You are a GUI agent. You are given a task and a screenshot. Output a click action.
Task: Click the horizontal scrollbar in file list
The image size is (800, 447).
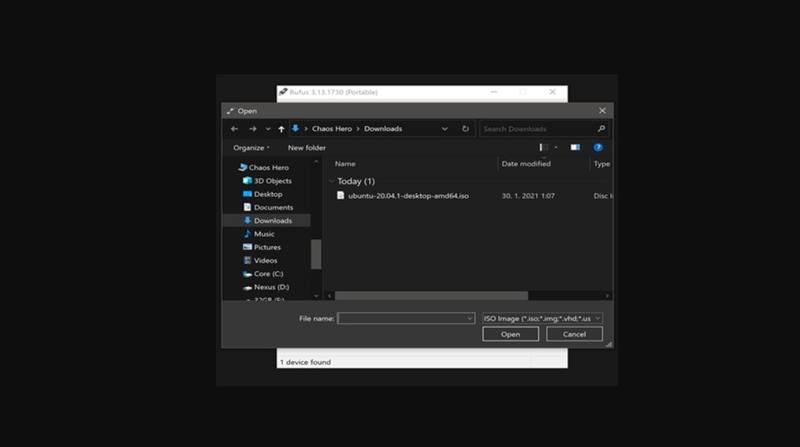coord(431,295)
